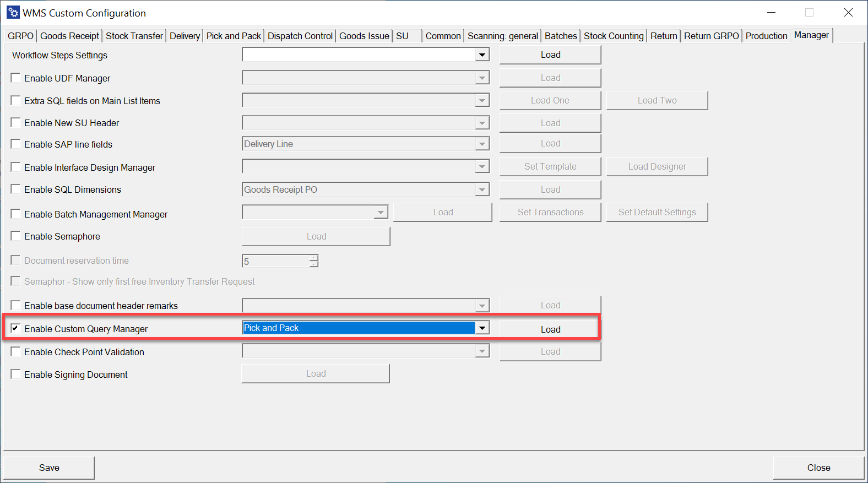Click the Close button at bottom
Viewport: 868px width, 483px height.
tap(818, 468)
